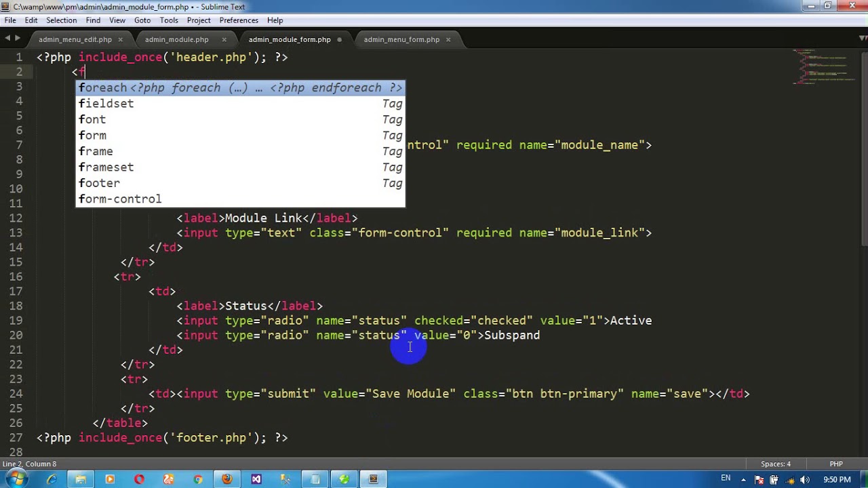Switch to Sublime Text taskbar button
The width and height of the screenshot is (868, 488).
373,479
